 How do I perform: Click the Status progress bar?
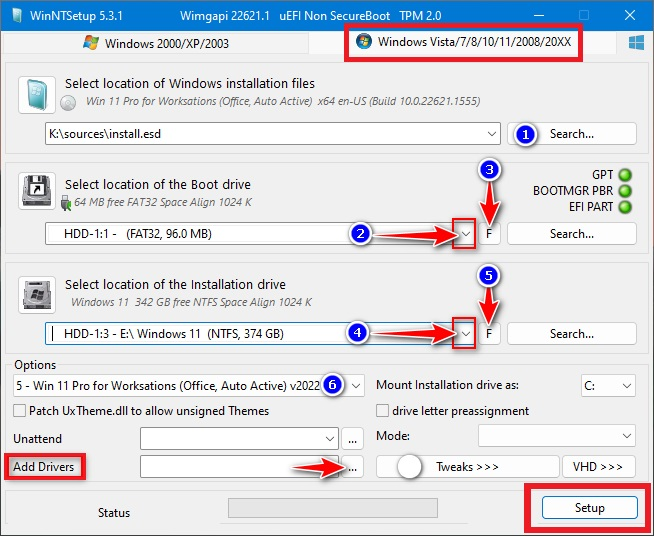coord(332,508)
